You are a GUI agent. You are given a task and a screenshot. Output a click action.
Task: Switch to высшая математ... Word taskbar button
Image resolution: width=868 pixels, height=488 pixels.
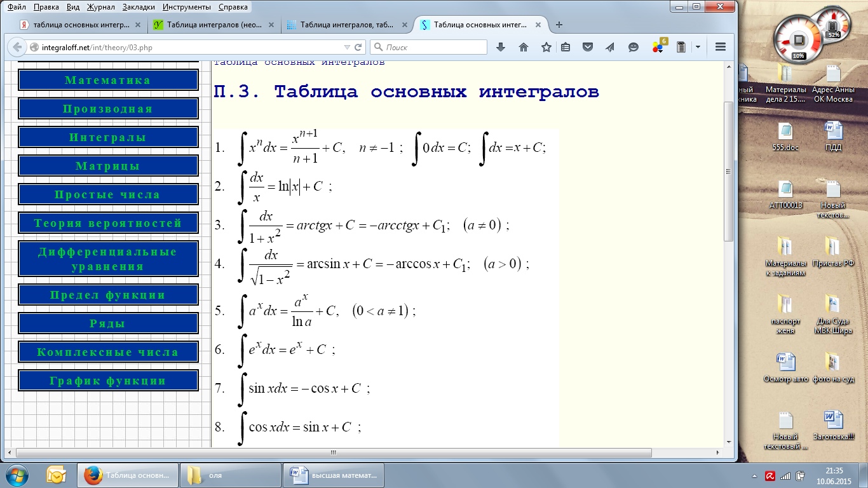335,475
